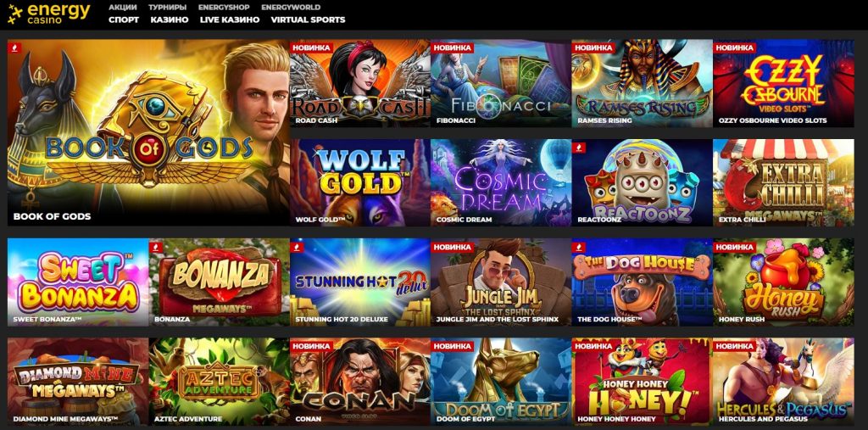Switch to the VIRTUAL SPORTS section
Image resolution: width=868 pixels, height=430 pixels.
308,20
